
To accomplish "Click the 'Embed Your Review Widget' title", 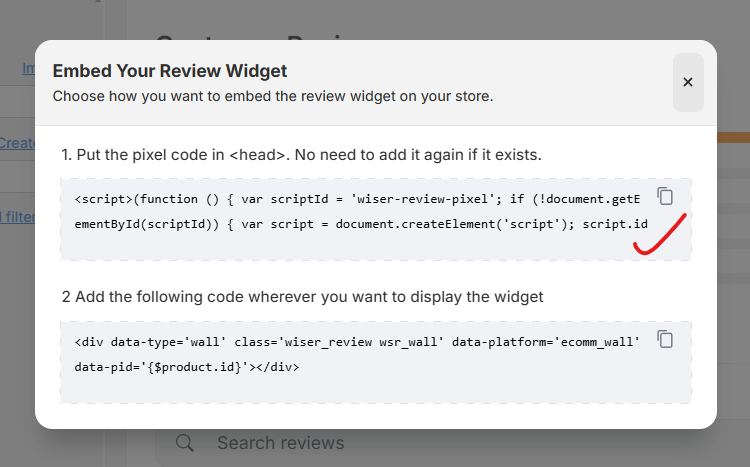I will pos(170,71).
